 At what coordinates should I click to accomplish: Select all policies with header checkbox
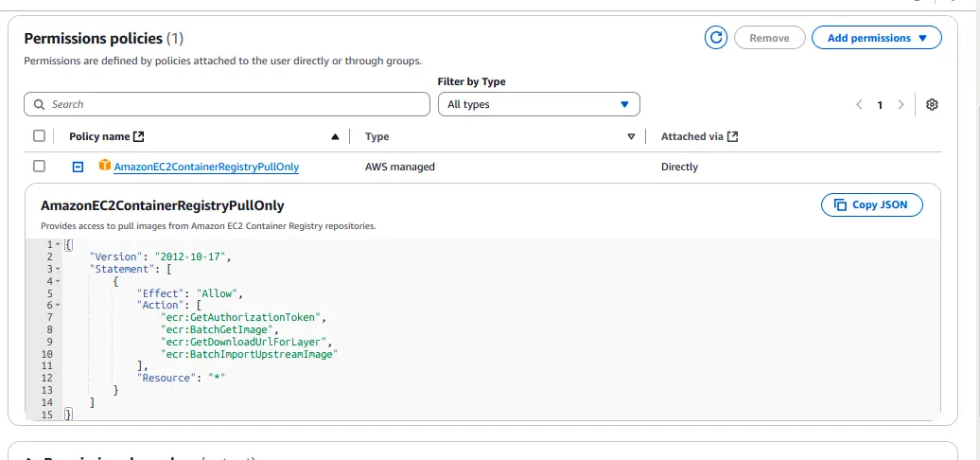[39, 136]
